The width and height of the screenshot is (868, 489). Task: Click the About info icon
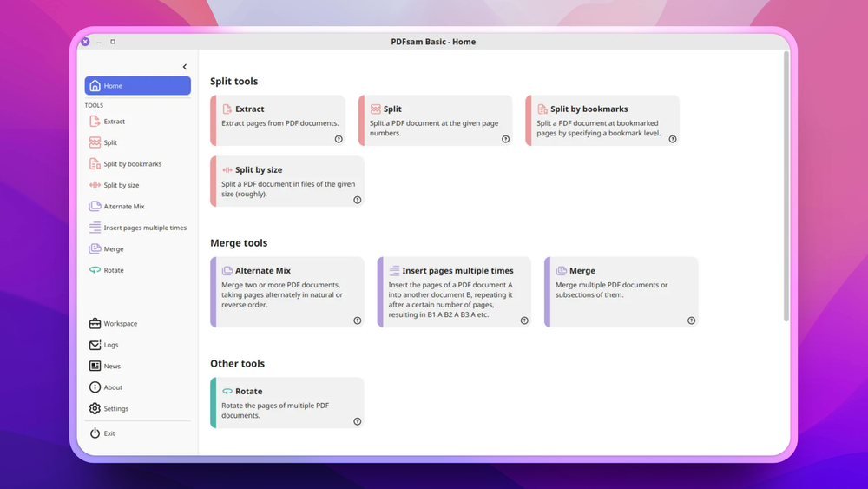95,387
